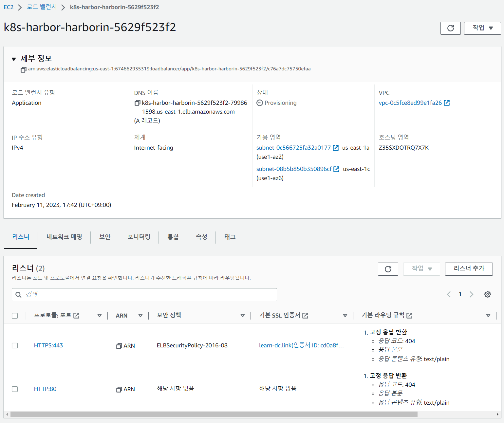The height and width of the screenshot is (423, 504).
Task: Copy the DNS name icon
Action: pos(137,103)
